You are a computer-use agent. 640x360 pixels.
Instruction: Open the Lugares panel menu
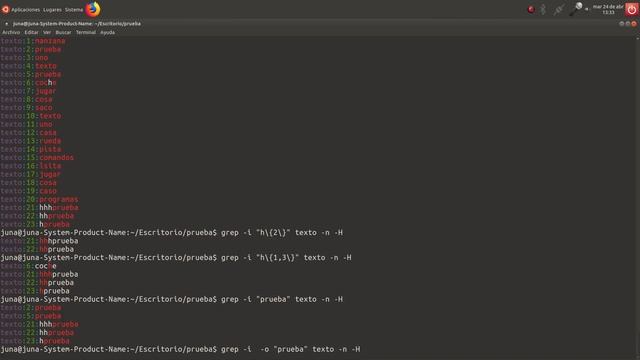[52, 9]
